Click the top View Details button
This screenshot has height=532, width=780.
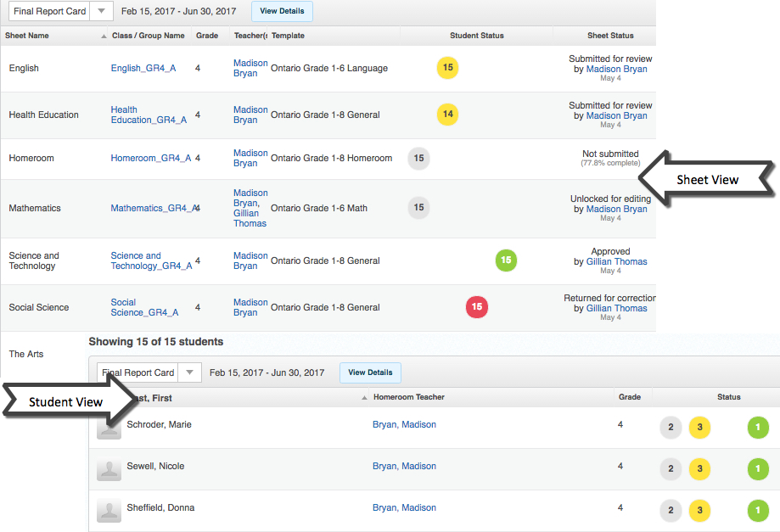283,12
